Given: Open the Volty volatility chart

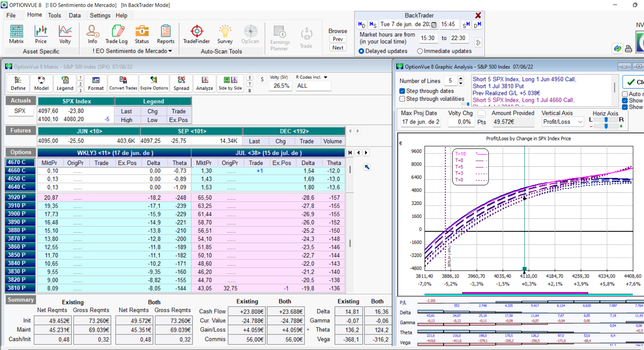Looking at the screenshot, I should 65,34.
